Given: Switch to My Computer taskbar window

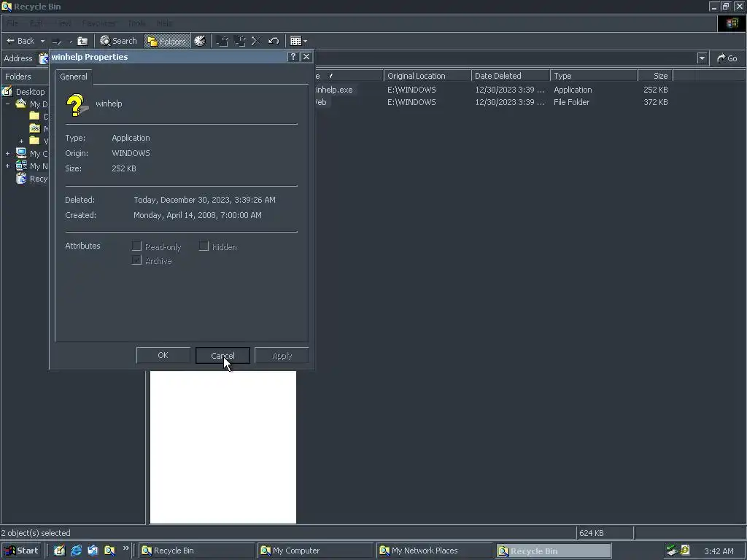Looking at the screenshot, I should tap(316, 551).
